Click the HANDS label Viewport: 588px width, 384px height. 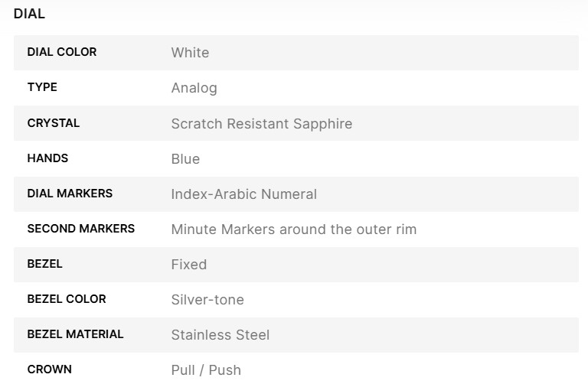[47, 158]
